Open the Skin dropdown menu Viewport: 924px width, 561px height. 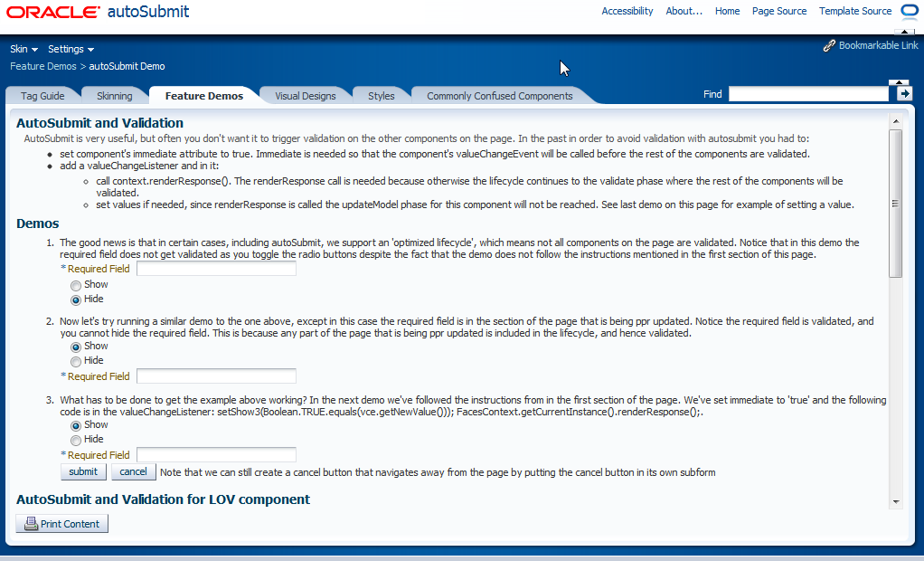click(x=24, y=49)
